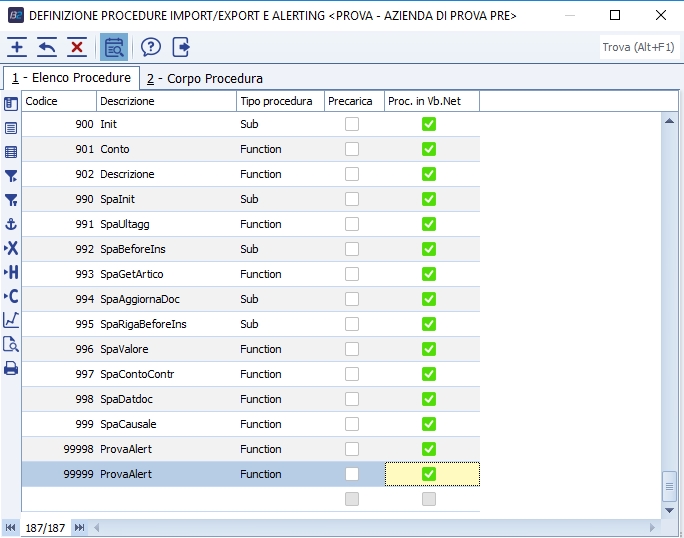Screen dimensions: 684x538
Task: Toggle Proc. in Vb.Net for 996 SpaValore
Action: click(429, 349)
